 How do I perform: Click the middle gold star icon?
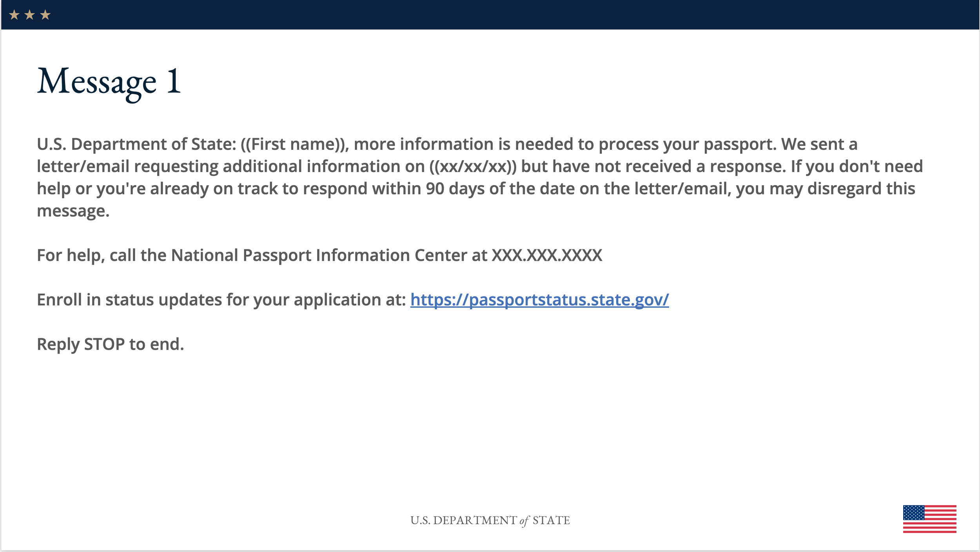(30, 15)
